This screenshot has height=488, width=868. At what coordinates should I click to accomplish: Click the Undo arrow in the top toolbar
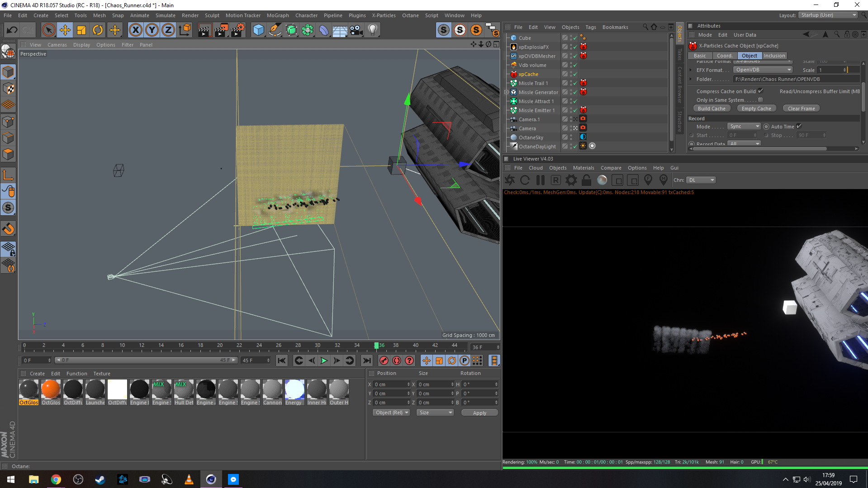pos(12,30)
